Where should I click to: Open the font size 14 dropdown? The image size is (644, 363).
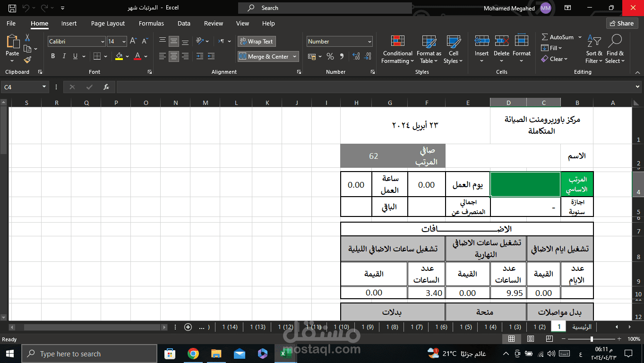click(124, 42)
